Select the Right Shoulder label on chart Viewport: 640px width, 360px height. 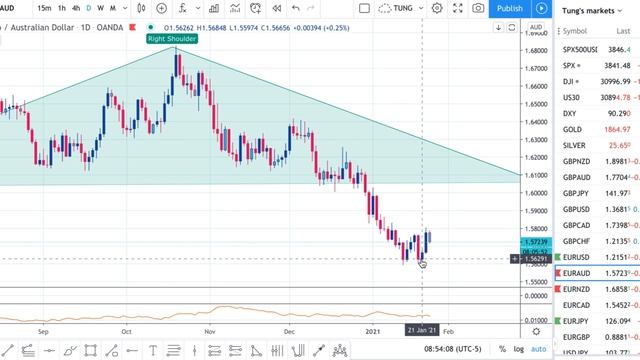pos(172,39)
